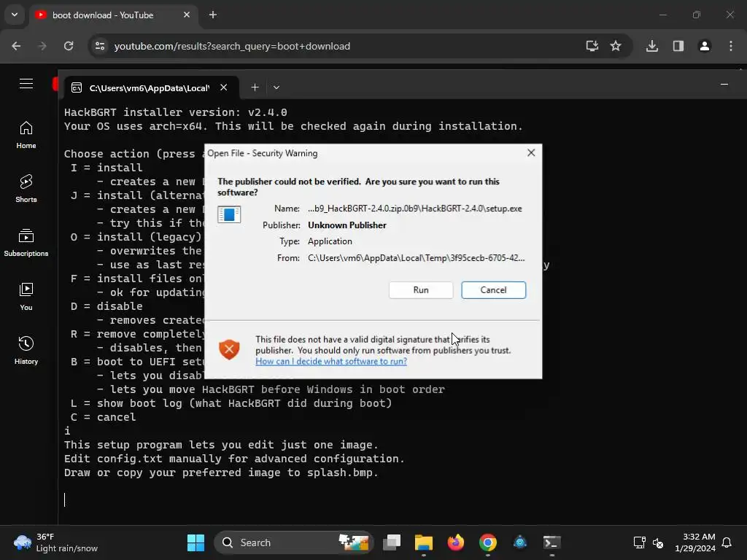Click the address bar URL youtube.com/results
This screenshot has height=560, width=747.
tap(232, 46)
